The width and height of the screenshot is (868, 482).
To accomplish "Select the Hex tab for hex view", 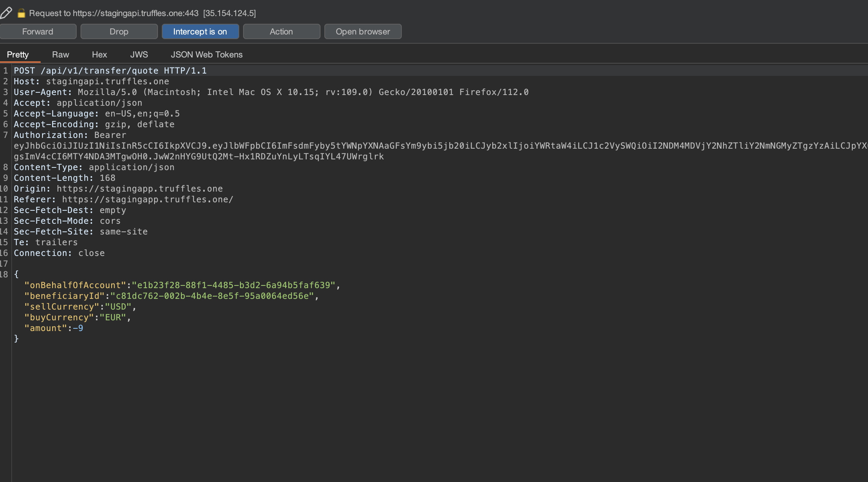I will [x=99, y=54].
